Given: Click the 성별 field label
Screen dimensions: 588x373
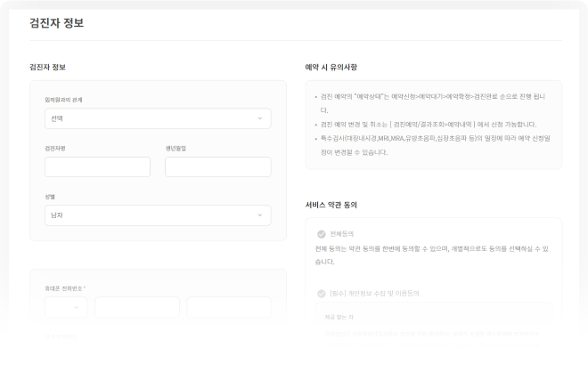Looking at the screenshot, I should click(x=50, y=197).
